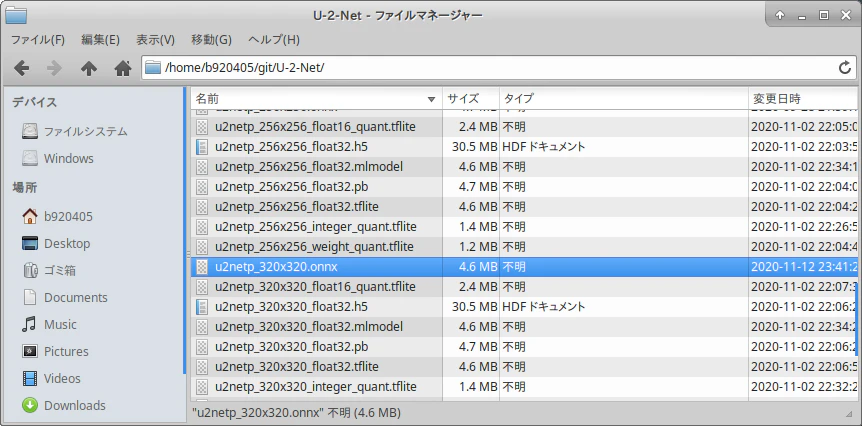Screen dimensions: 862x426
Task: Open the ゴミ箱 trash in sidebar
Action: 49,270
